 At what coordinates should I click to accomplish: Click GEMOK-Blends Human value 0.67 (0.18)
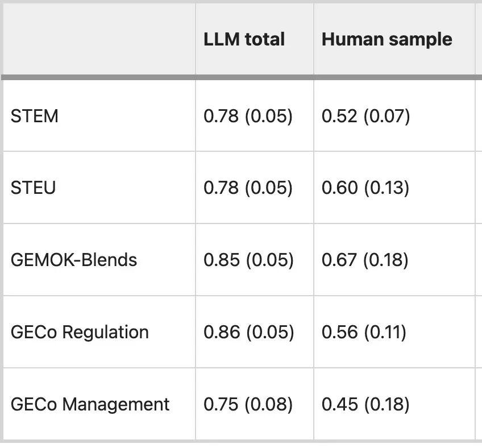[x=365, y=260]
